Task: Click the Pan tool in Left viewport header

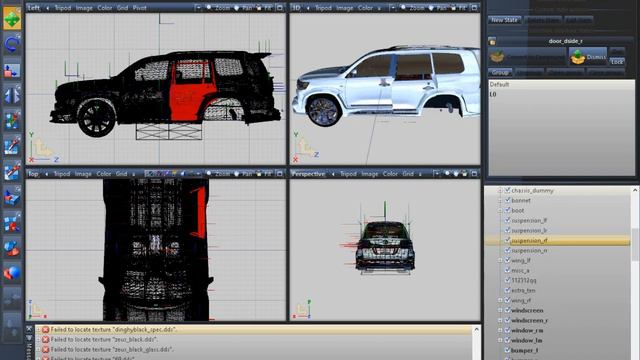Action: (244, 8)
